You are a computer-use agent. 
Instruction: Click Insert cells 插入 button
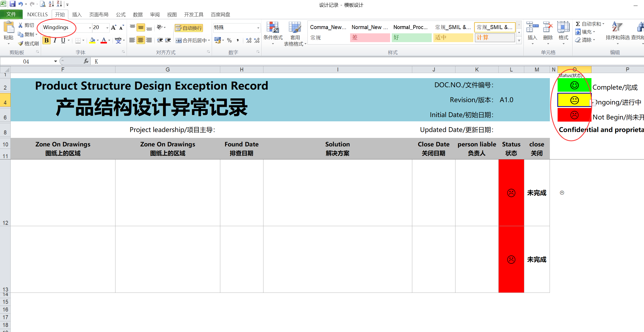532,33
